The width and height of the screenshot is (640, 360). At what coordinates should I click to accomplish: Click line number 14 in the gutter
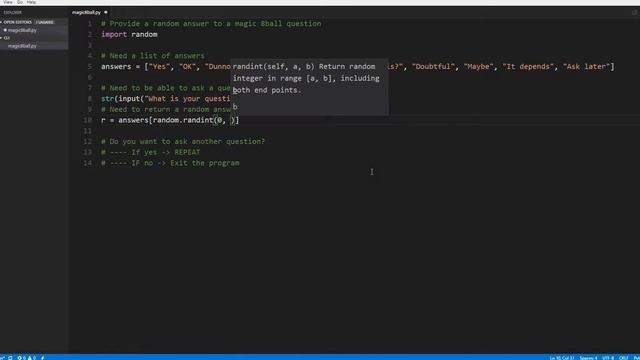87,163
